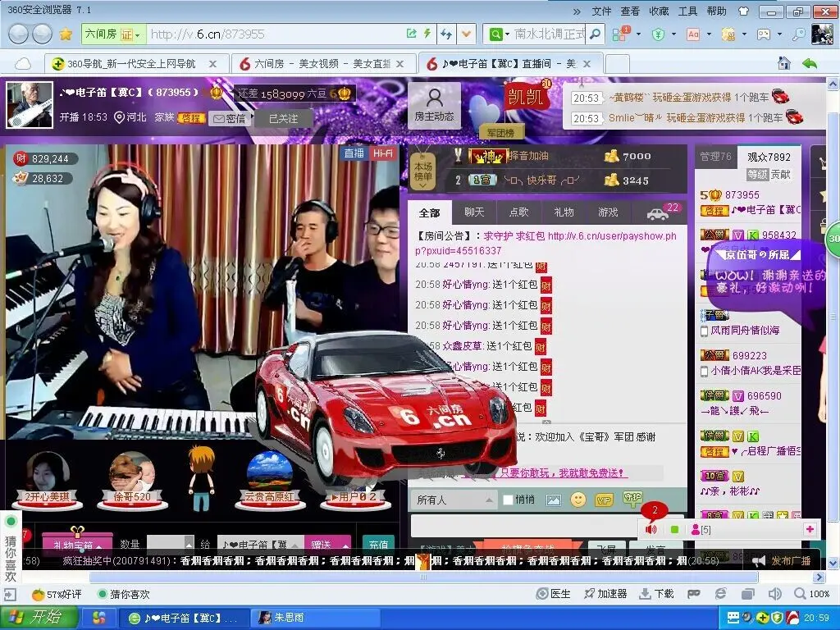The image size is (840, 630).
Task: Click the 只要你敢玩，我就敢免费送 link
Action: tap(561, 473)
